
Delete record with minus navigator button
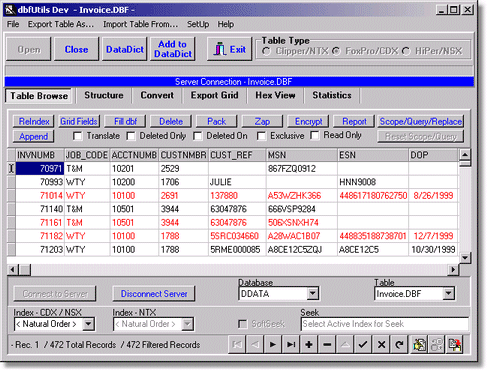(x=327, y=344)
